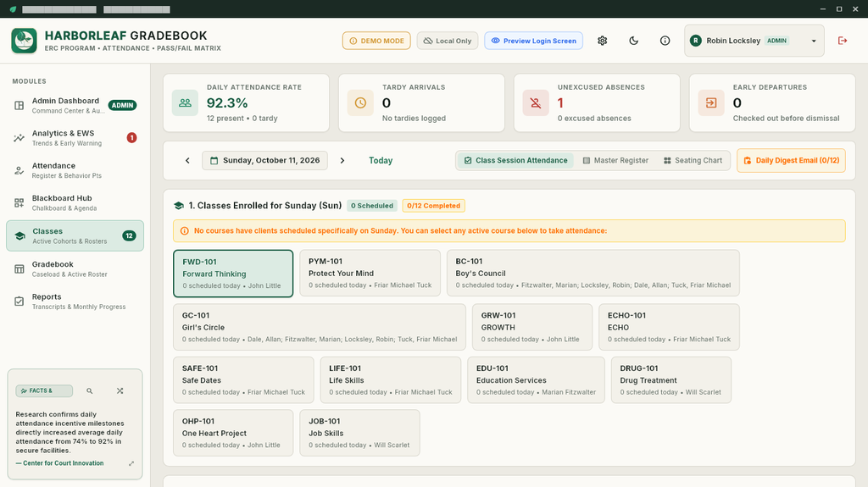Select the Classes module
The height and width of the screenshot is (487, 868).
coord(75,235)
